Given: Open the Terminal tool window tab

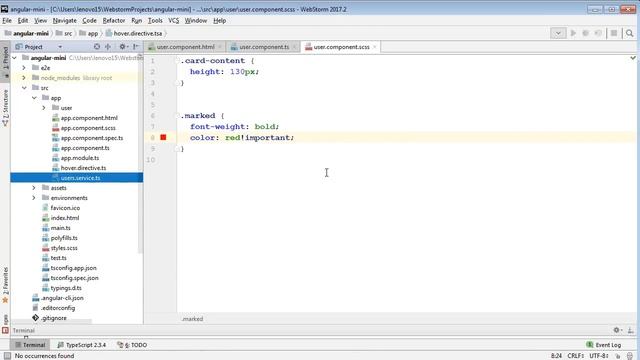Looking at the screenshot, I should point(30,345).
